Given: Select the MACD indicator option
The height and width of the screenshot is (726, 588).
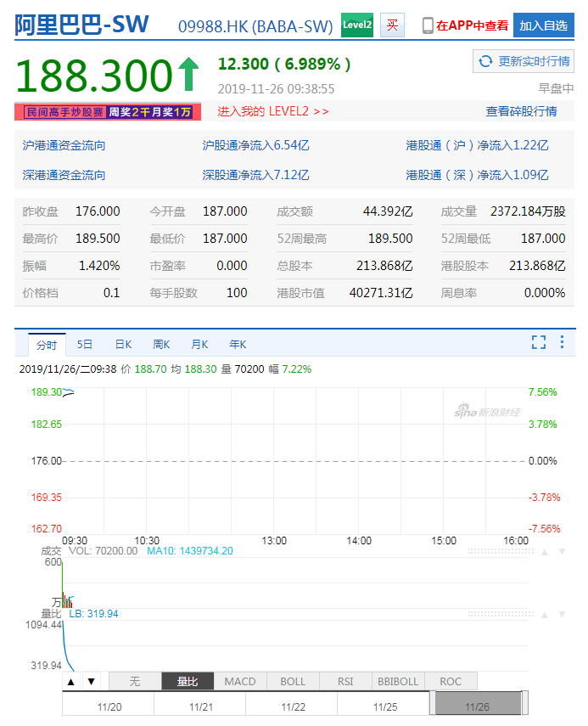Looking at the screenshot, I should tap(240, 682).
